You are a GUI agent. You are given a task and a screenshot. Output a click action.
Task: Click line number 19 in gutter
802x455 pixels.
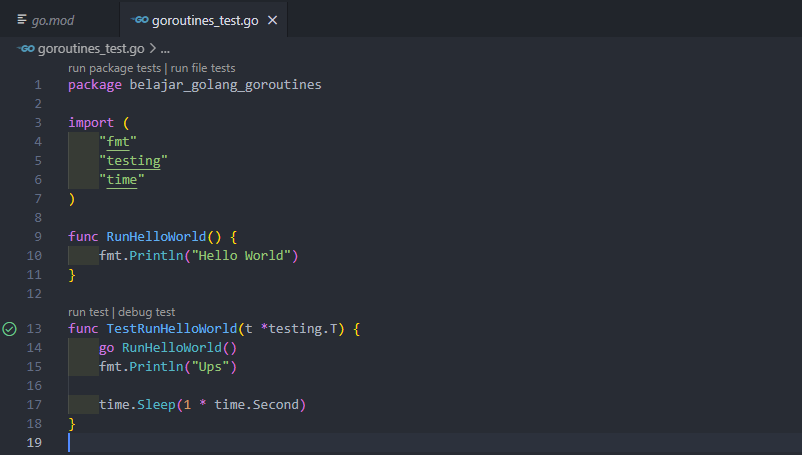coord(34,443)
